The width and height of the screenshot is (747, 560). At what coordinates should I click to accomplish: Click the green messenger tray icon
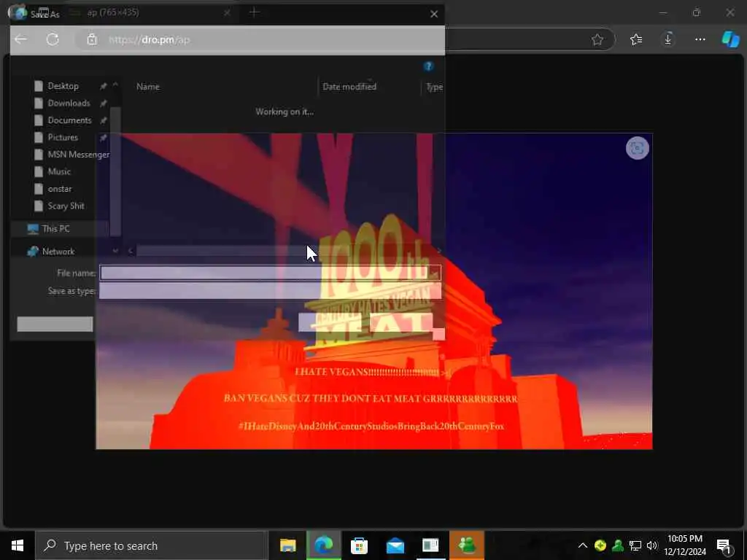click(x=618, y=545)
